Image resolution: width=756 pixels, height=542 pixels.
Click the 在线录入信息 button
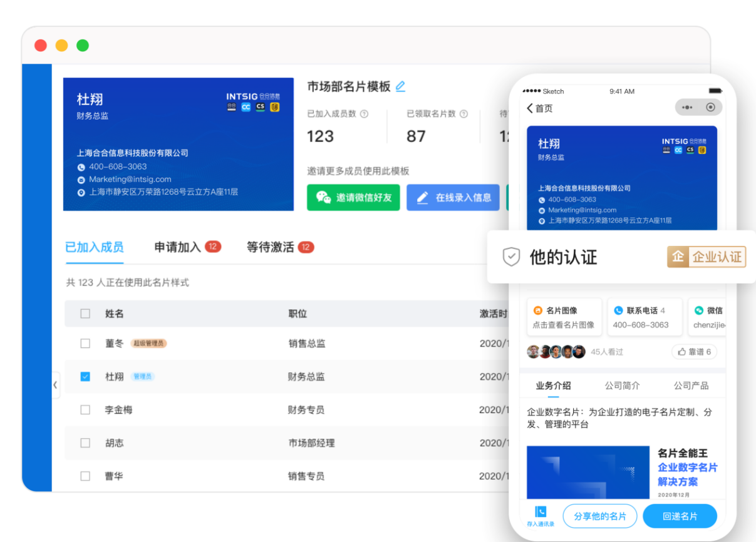coord(453,197)
